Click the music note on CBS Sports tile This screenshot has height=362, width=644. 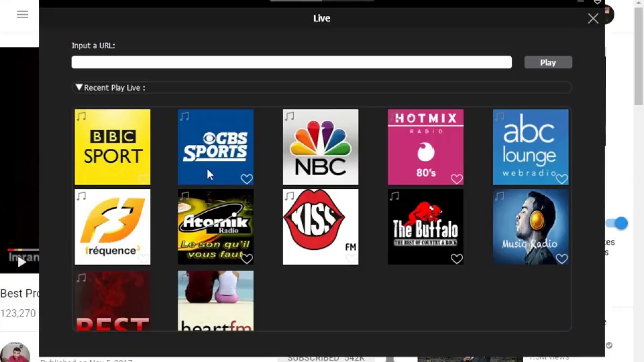pos(185,117)
